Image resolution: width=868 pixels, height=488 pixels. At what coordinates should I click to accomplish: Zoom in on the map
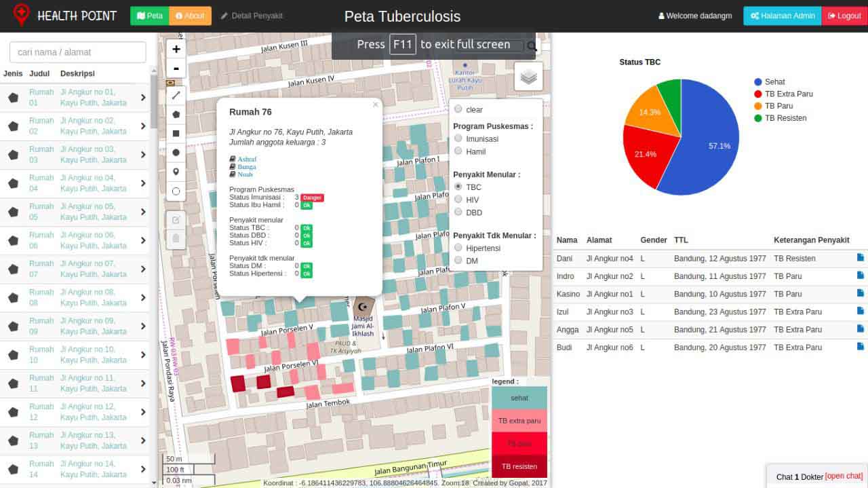tap(176, 50)
